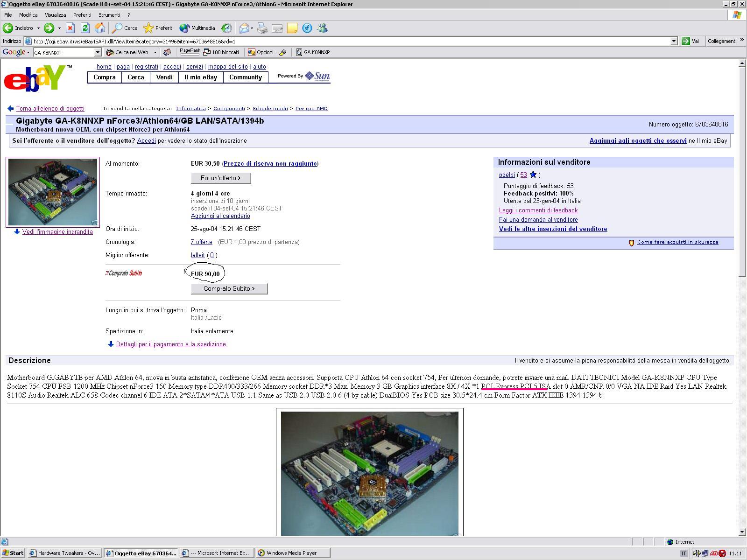Open the Visualizza menu

pos(55,15)
